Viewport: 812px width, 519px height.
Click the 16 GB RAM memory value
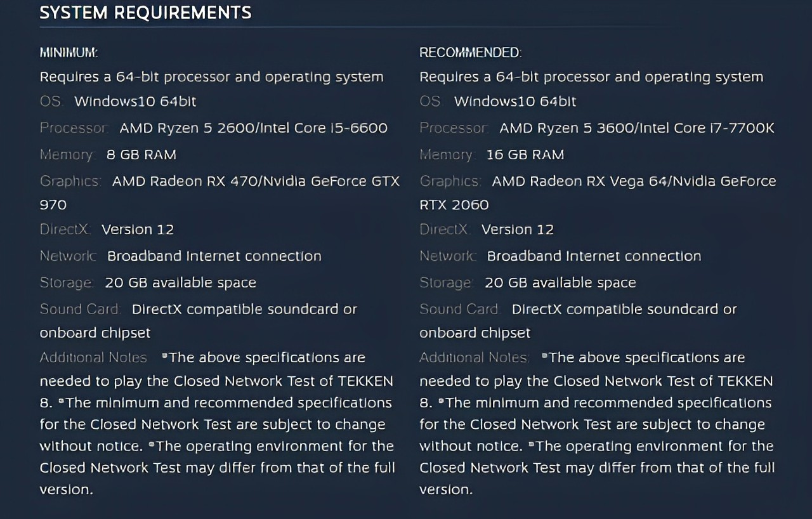[x=525, y=155]
